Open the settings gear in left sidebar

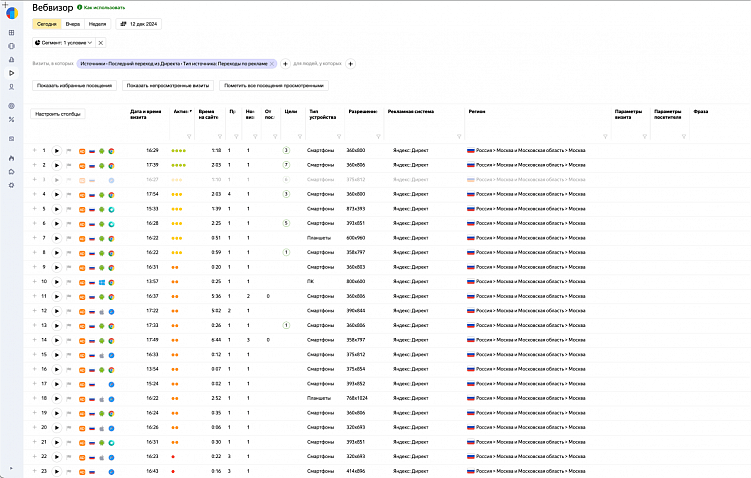pyautogui.click(x=11, y=184)
